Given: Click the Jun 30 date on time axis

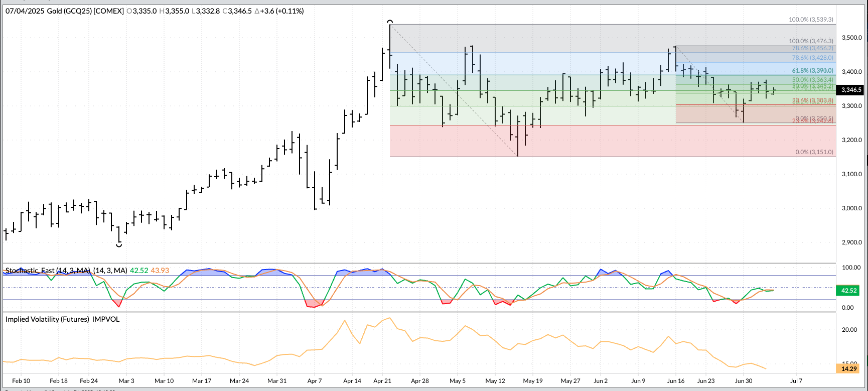Looking at the screenshot, I should coord(744,381).
